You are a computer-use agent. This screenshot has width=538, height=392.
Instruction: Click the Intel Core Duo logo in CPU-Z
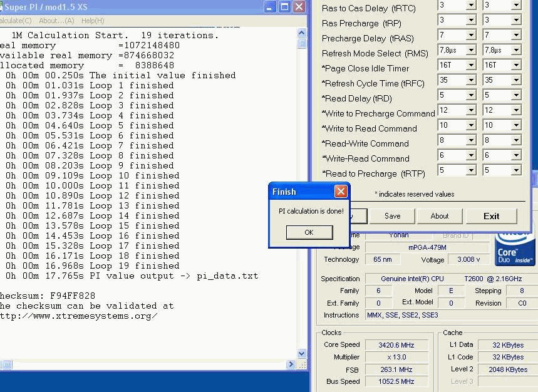point(515,250)
